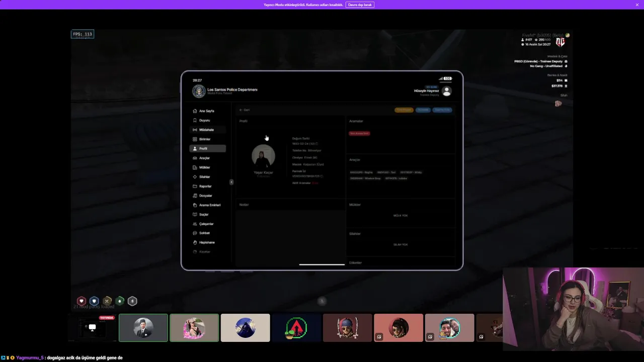Open the YAYINDA live screen share tile

[92, 328]
